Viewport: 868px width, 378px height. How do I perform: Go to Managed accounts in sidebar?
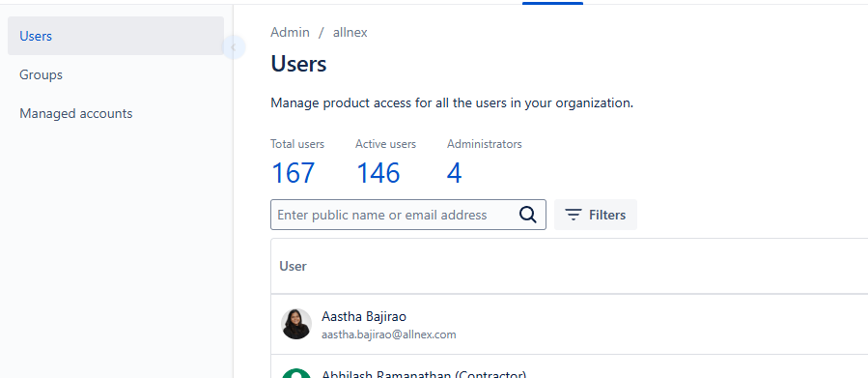click(x=76, y=114)
